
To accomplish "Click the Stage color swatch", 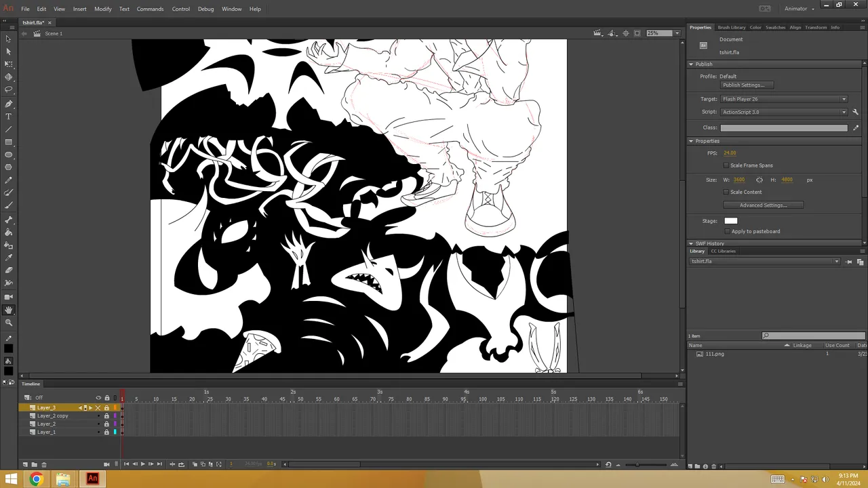I will coord(730,220).
